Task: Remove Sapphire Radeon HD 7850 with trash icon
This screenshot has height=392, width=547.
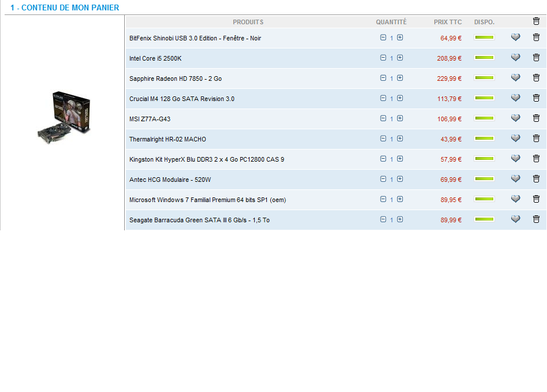Action: [536, 78]
